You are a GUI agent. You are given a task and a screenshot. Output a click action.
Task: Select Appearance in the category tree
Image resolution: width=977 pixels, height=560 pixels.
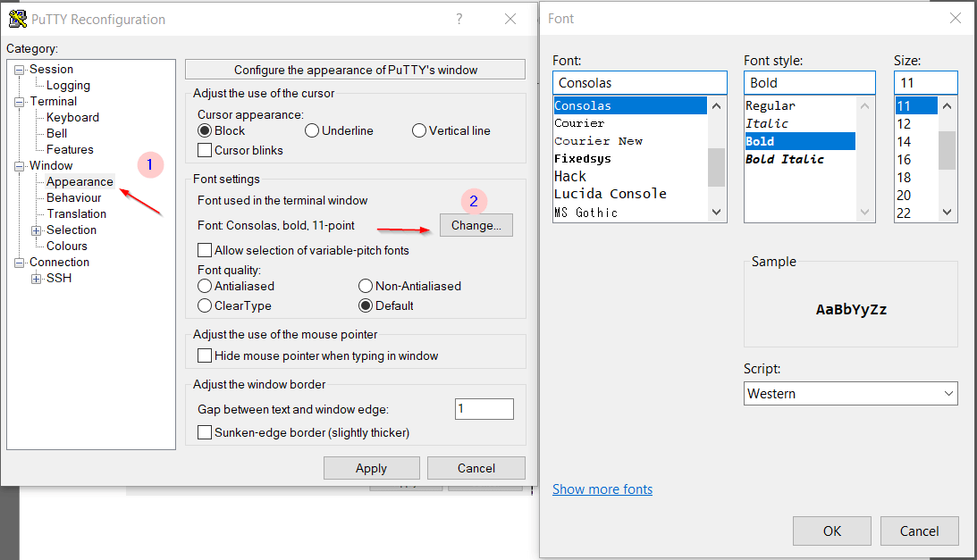pyautogui.click(x=80, y=182)
